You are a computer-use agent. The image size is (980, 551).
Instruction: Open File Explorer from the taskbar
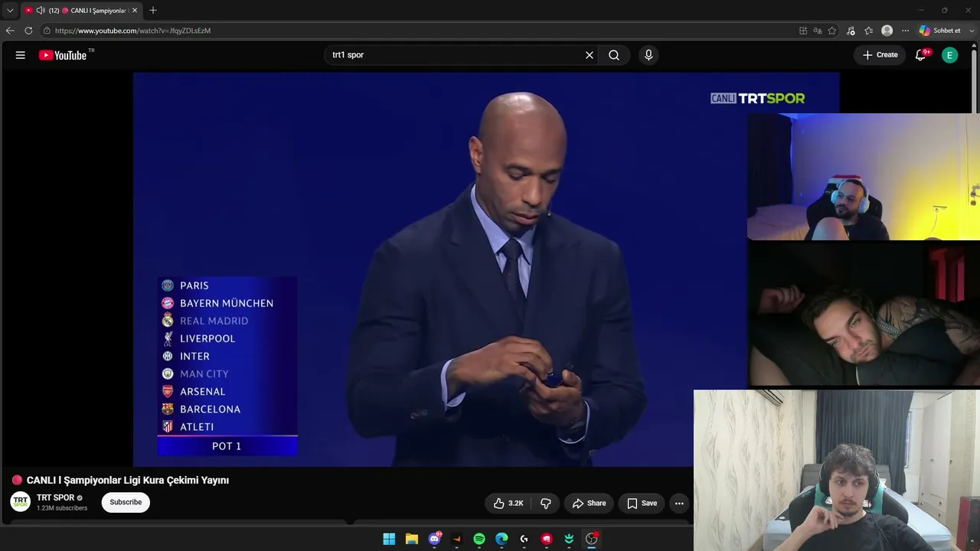[412, 539]
